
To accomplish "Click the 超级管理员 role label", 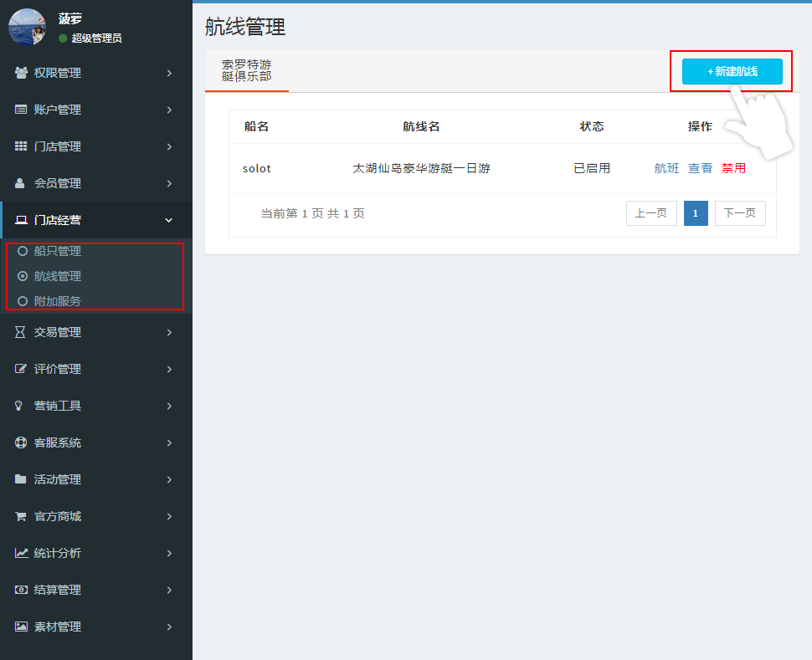I will click(x=96, y=38).
